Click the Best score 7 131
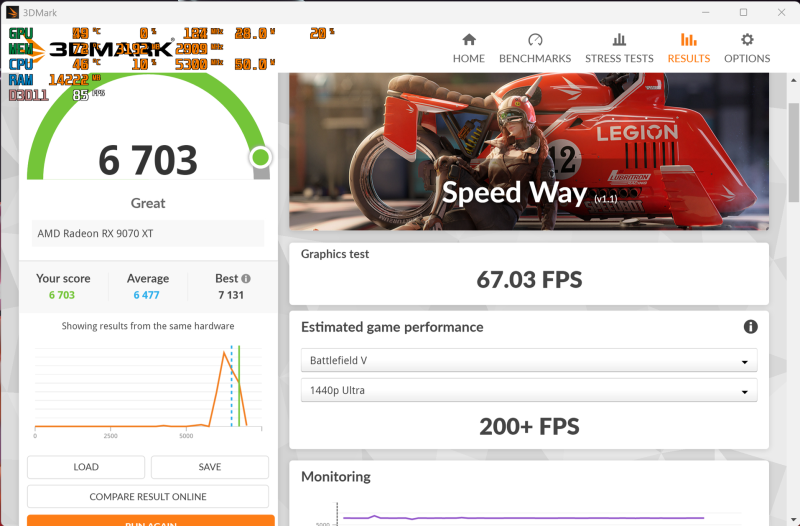The height and width of the screenshot is (526, 800). [231, 295]
